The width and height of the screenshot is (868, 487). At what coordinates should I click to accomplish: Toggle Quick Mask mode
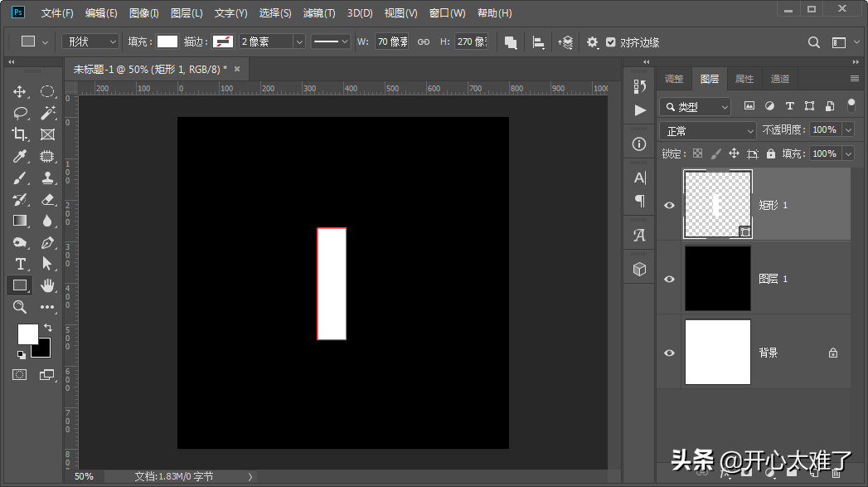pos(19,375)
